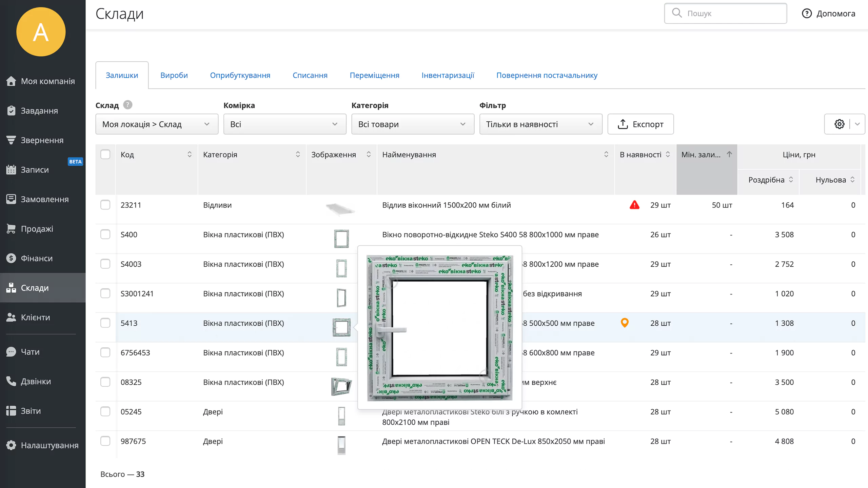This screenshot has width=868, height=488.
Task: Select checkbox for item 23211
Action: (x=105, y=205)
